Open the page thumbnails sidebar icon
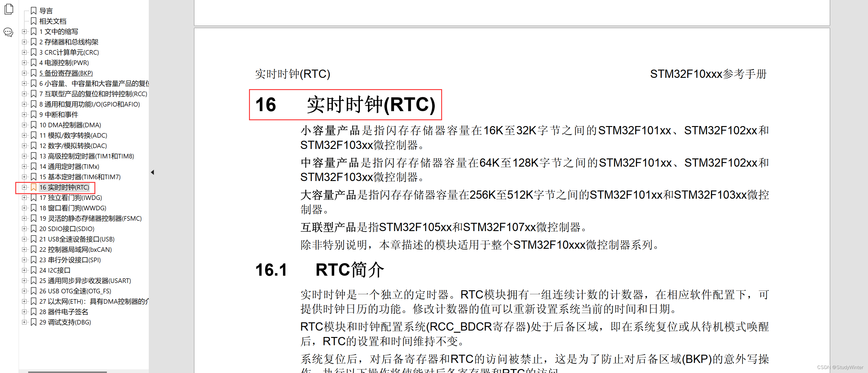 [x=9, y=9]
